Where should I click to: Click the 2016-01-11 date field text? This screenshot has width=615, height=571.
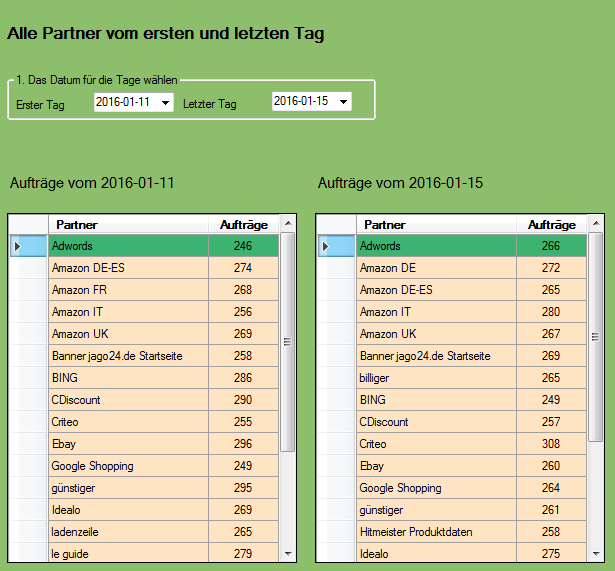pyautogui.click(x=123, y=102)
